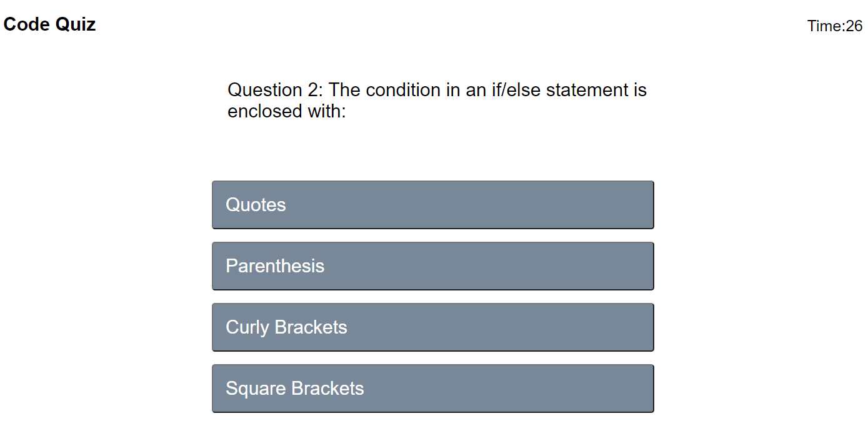Click the quiz heading top left

click(x=49, y=24)
